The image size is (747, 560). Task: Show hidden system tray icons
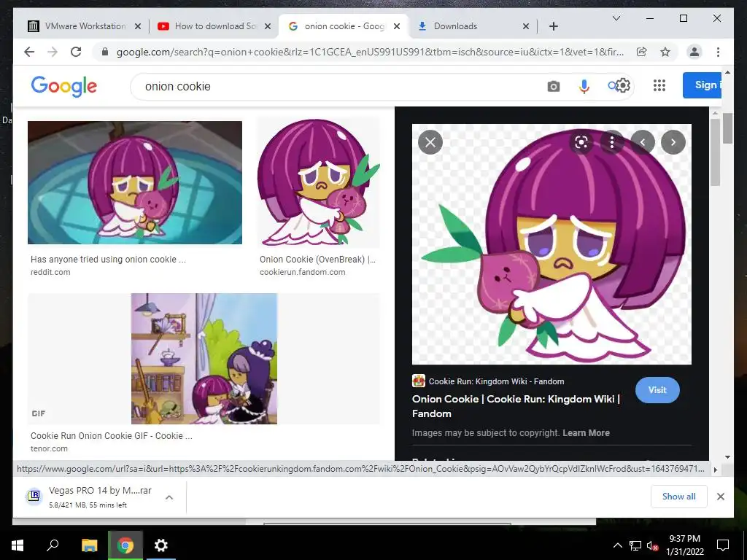click(617, 545)
